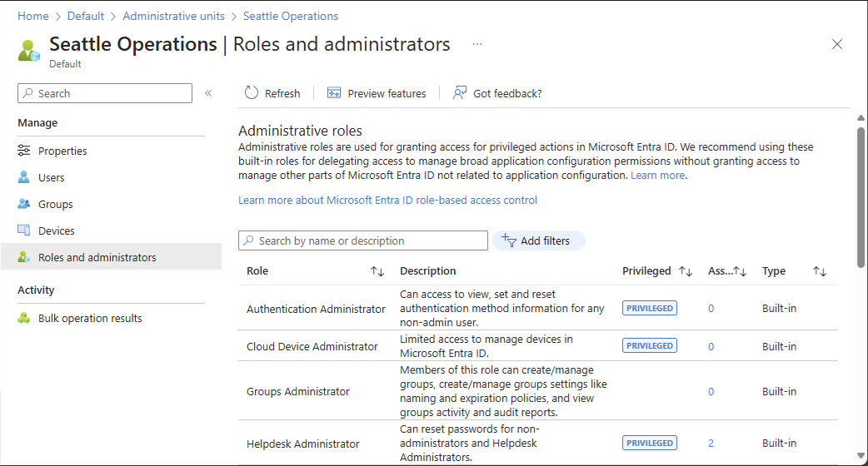Click the Devices icon in sidebar
Viewport: 868px width, 466px height.
click(x=24, y=231)
